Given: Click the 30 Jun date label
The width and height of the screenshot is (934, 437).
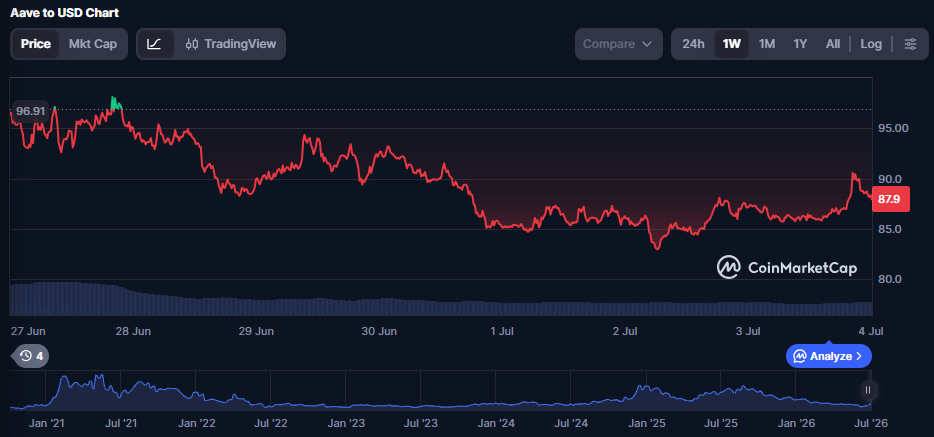Looking at the screenshot, I should click(379, 331).
